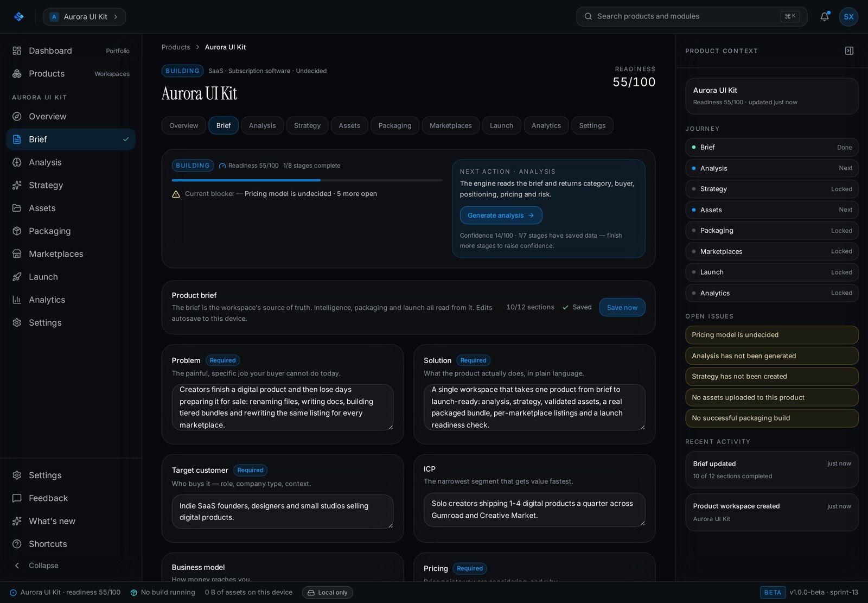This screenshot has width=868, height=603.
Task: Click the Packaging box icon in the sidebar
Action: pyautogui.click(x=17, y=231)
